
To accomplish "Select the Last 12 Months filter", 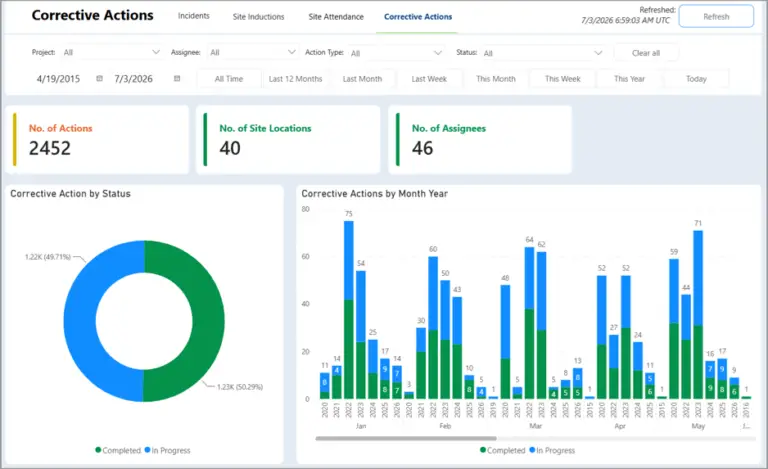I will (295, 79).
